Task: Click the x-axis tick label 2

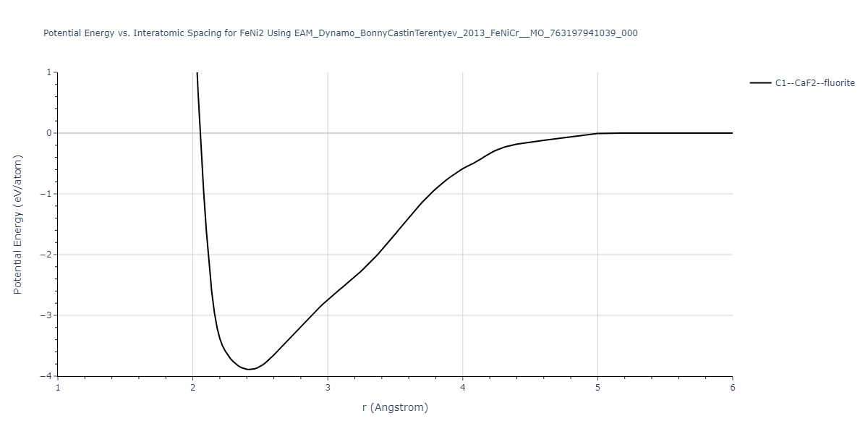Action: 192,388
